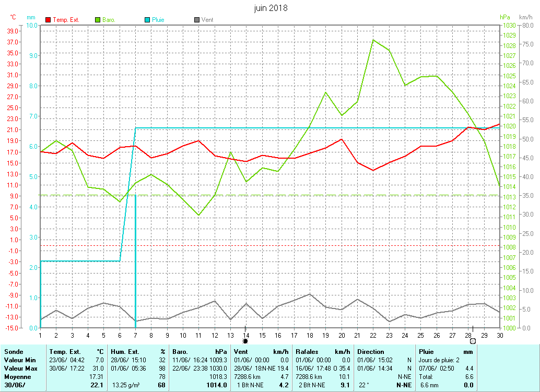Viewport: 540px width, 392px height.
Task: Click the gray Vent legend swatch
Action: click(x=197, y=20)
